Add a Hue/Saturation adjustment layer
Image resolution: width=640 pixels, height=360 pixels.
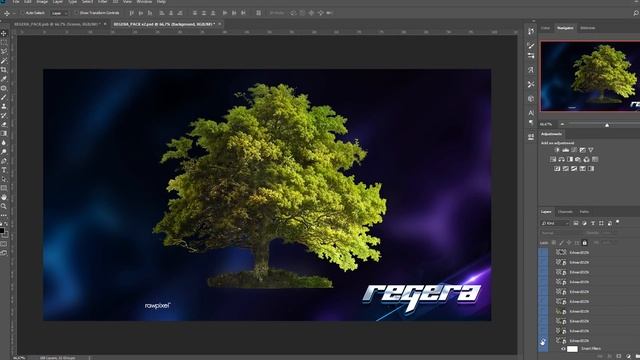(x=553, y=159)
